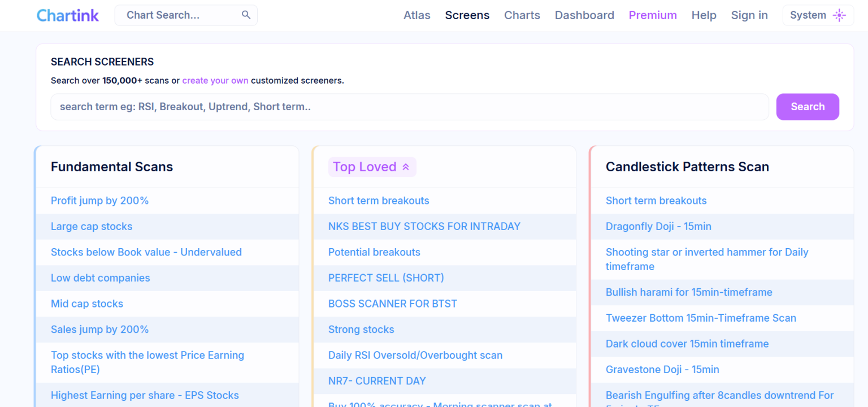Click the sun icon next to System theme
The image size is (868, 407).
[x=840, y=15]
